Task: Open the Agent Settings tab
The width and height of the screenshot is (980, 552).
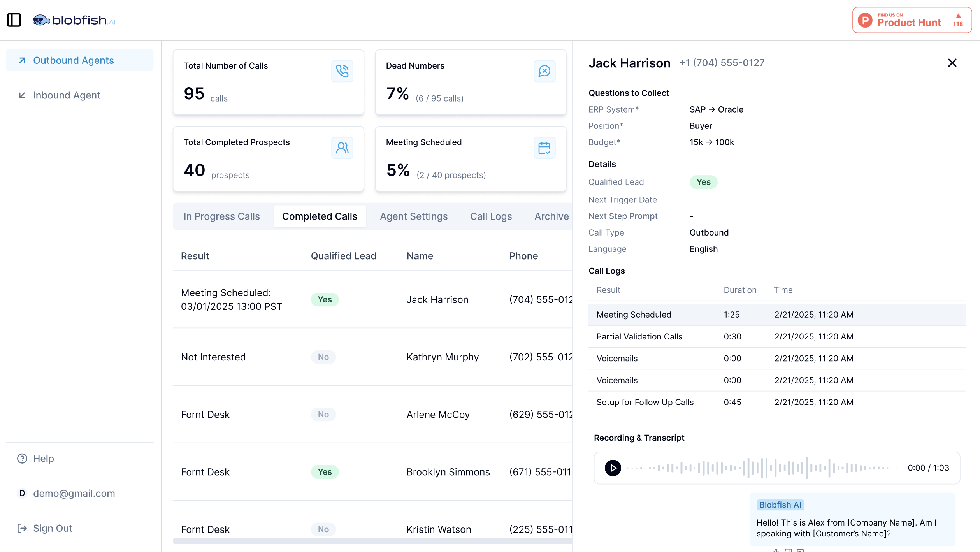Action: pos(414,216)
